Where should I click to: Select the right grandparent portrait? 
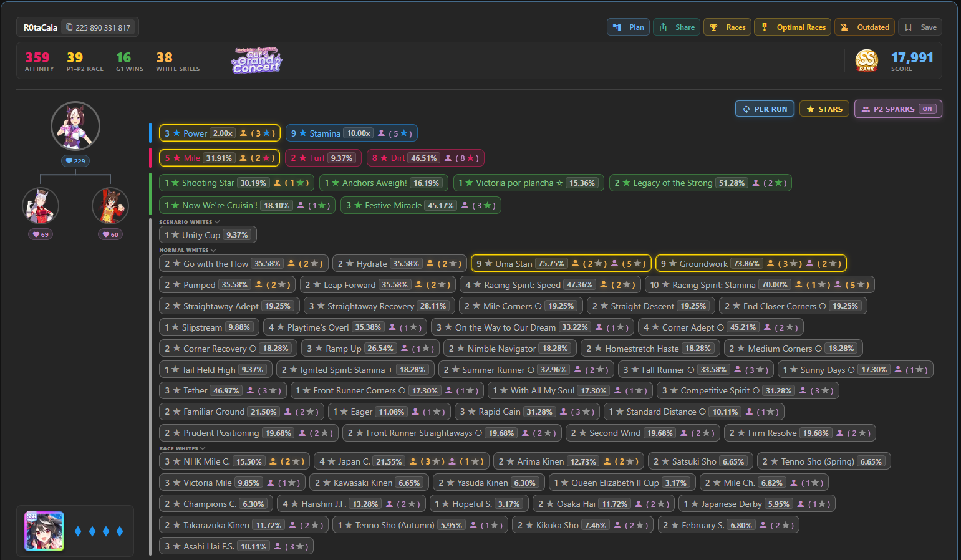[x=110, y=206]
